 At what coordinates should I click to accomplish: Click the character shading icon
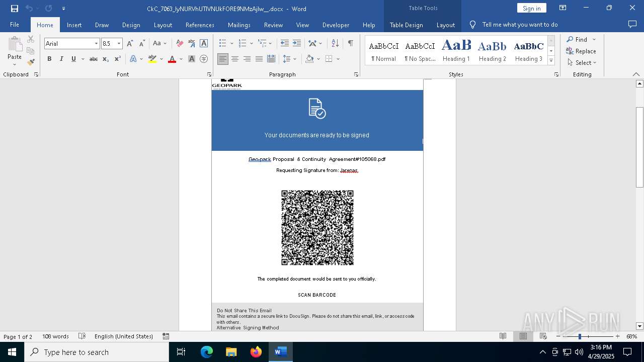coord(192,59)
